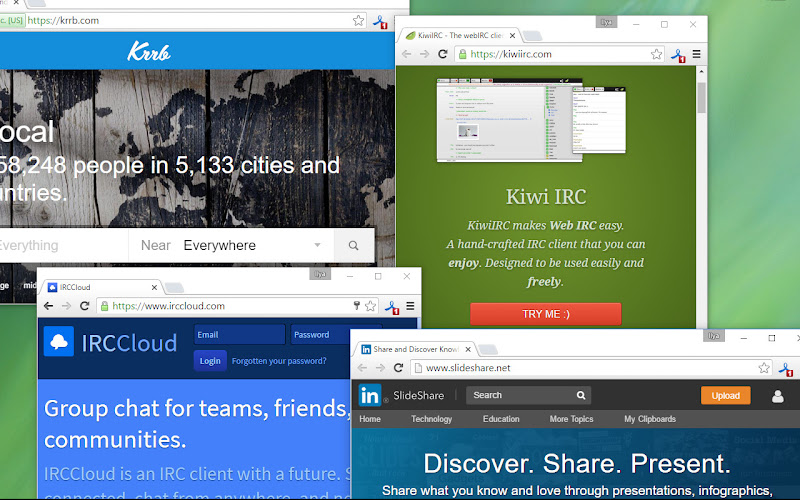Close the KiwiIRC tab
Viewport: 800px width, 500px height.
512,35
